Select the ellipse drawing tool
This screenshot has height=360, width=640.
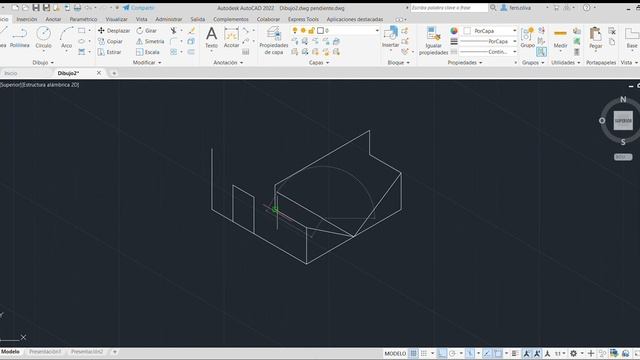[82, 41]
